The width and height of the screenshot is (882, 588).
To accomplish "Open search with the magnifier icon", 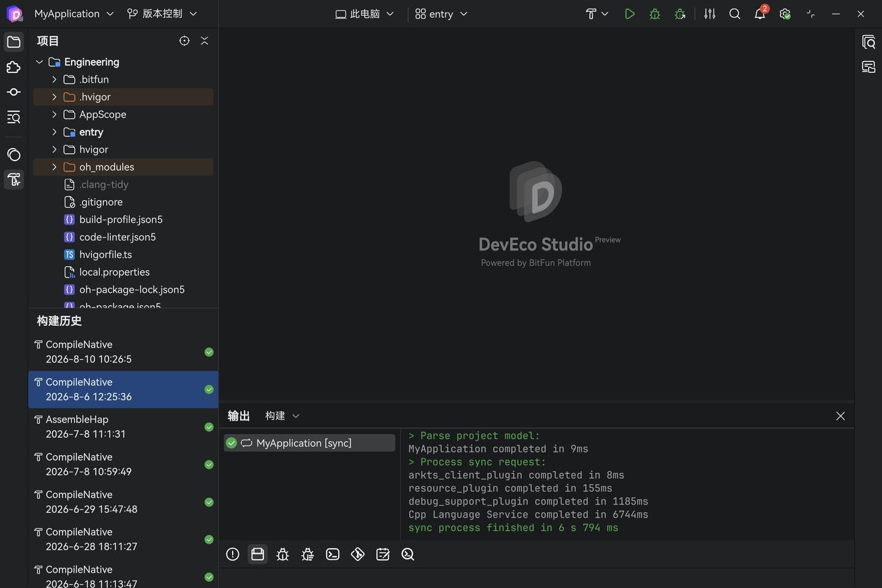I will point(735,13).
